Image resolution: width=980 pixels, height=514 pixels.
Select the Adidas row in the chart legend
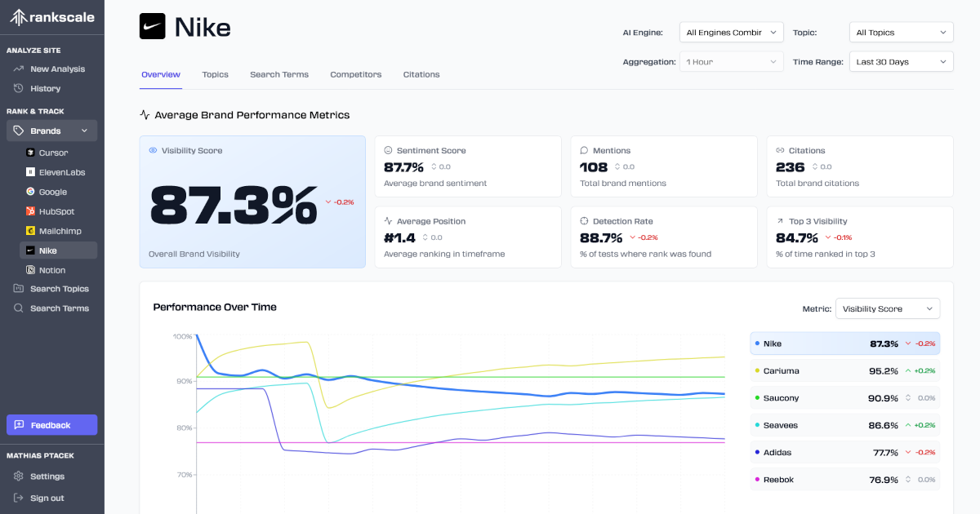point(845,452)
